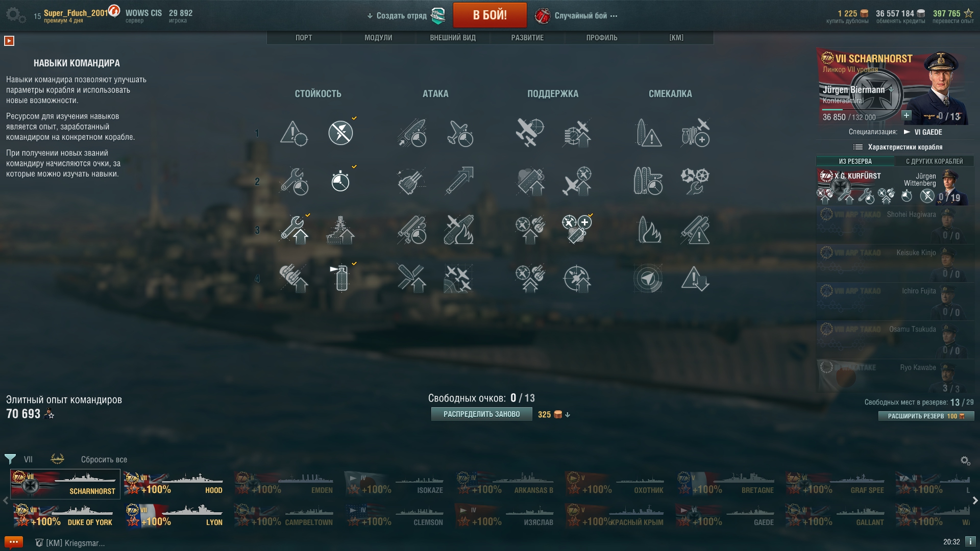The image size is (980, 551).
Task: Click РАСПРЕДЕЛИТЬ ЗАНОВО button
Action: click(x=481, y=414)
